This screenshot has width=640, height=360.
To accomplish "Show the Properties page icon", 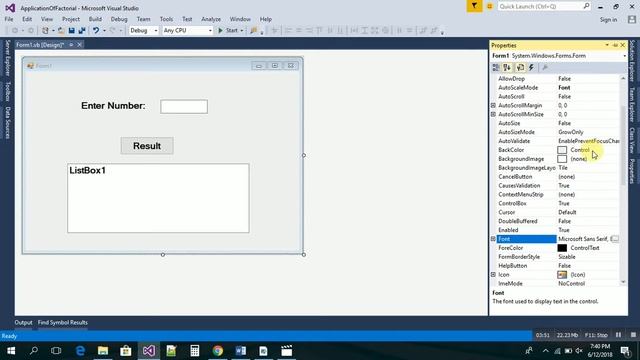I will [520, 68].
